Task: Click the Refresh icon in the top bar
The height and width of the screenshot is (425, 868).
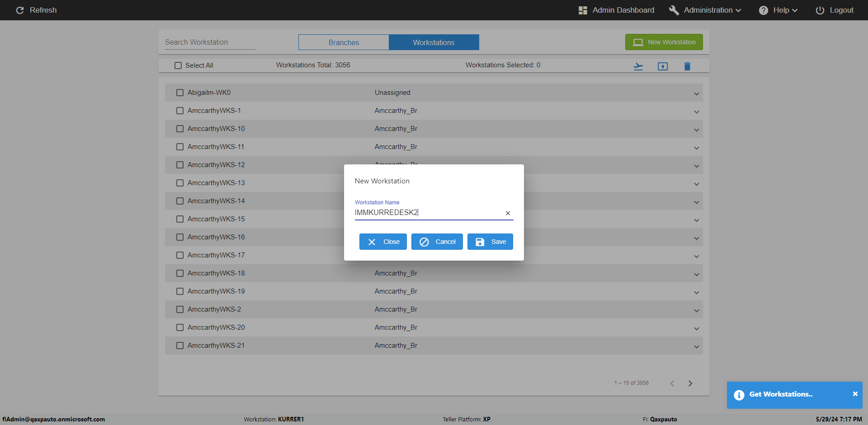Action: [20, 10]
